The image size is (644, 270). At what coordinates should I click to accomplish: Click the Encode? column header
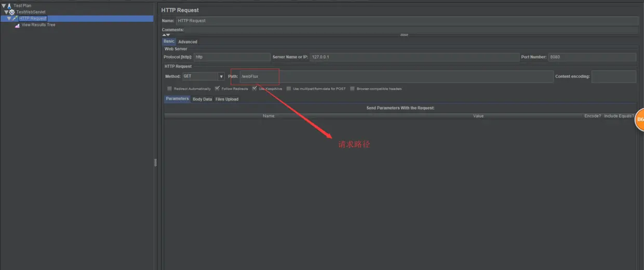coord(593,116)
